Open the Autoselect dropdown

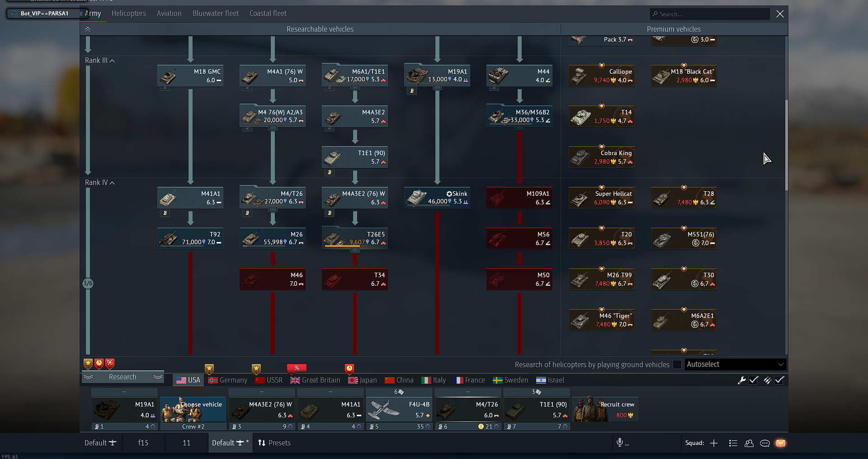point(735,364)
